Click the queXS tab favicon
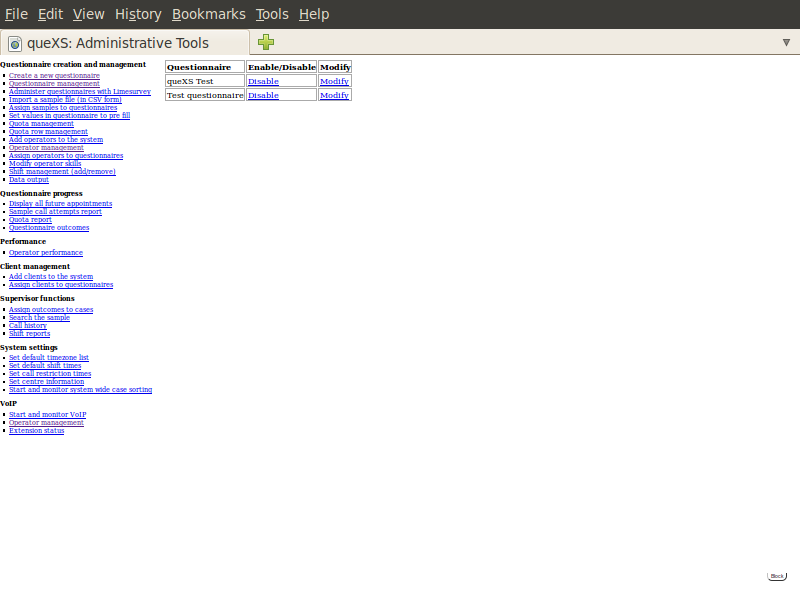Screen dimensions: 800x589 pos(15,43)
